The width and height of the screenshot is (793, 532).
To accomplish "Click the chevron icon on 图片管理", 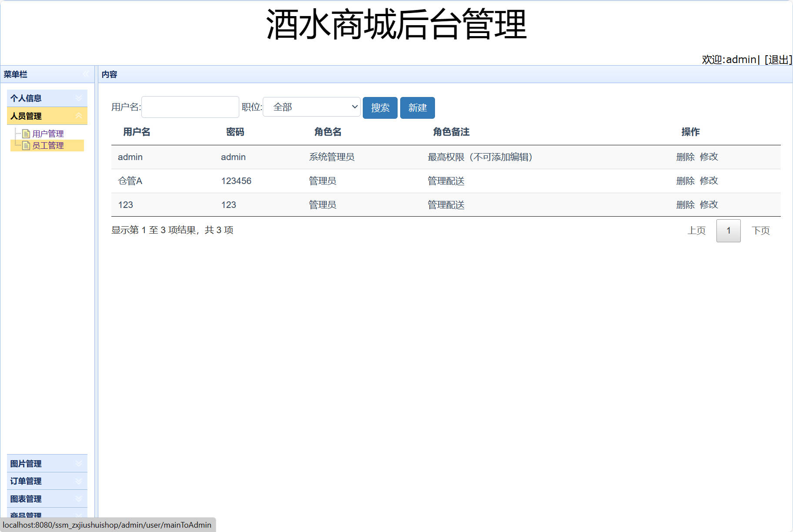I will click(79, 463).
